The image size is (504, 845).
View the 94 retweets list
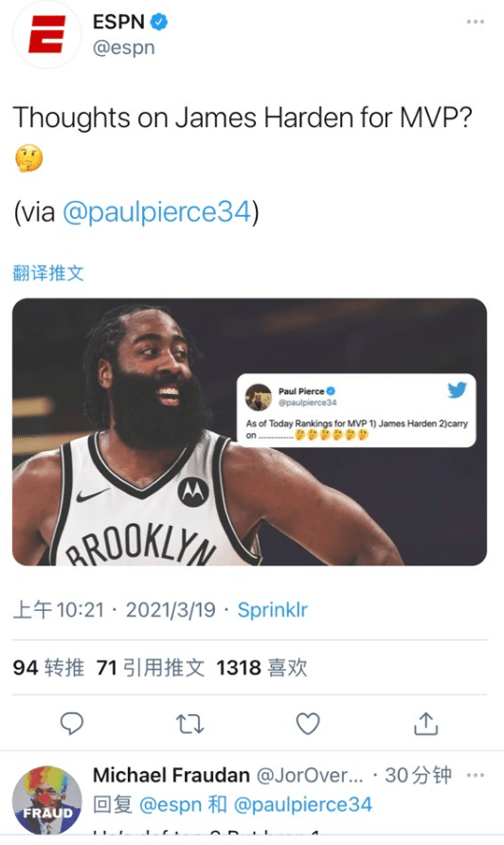(48, 668)
